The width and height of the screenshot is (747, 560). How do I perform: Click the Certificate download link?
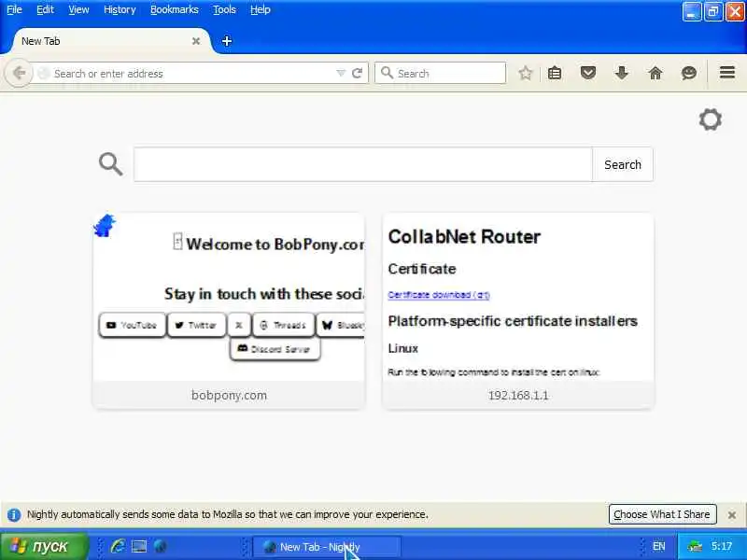(x=439, y=295)
